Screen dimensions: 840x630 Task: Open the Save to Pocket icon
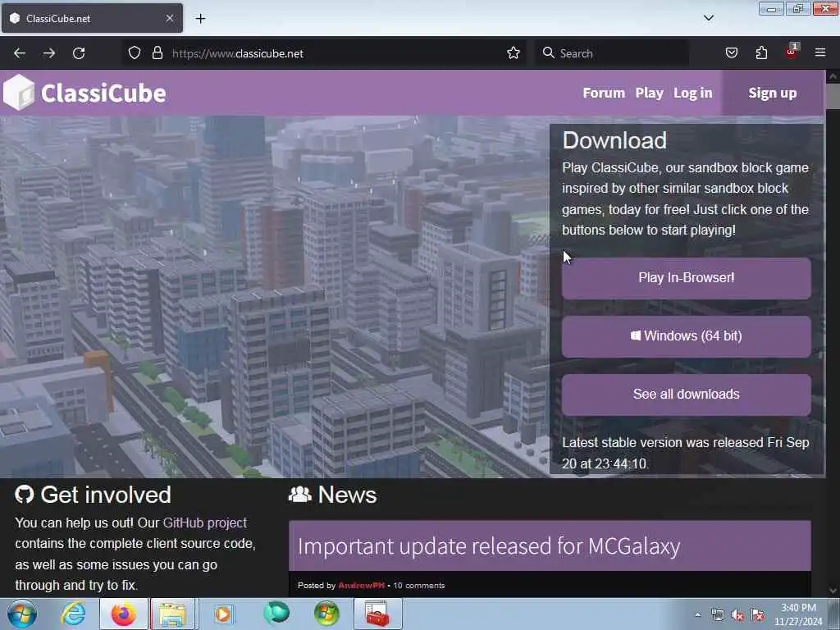tap(732, 53)
